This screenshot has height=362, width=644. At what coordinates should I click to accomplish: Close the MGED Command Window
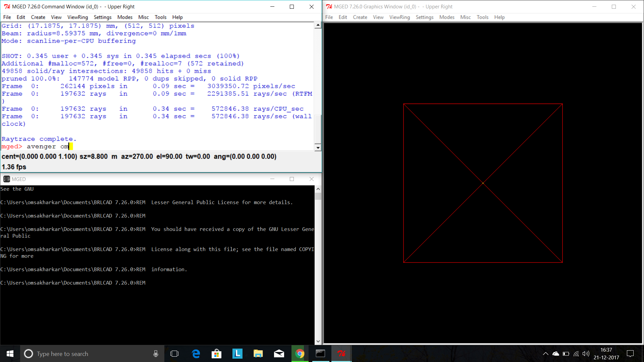point(312,7)
